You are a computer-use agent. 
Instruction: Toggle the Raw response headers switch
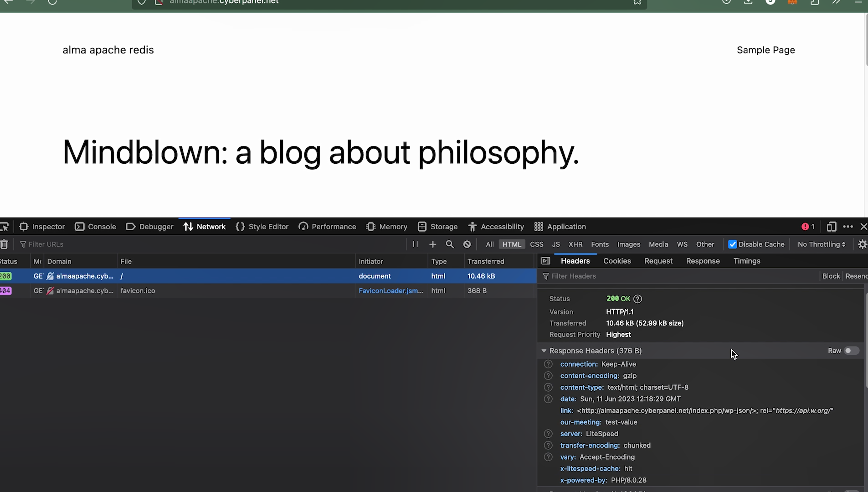(x=851, y=351)
